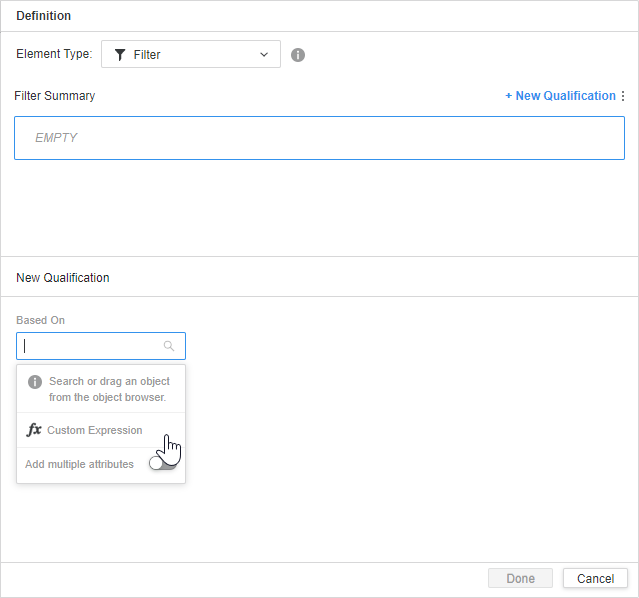639x598 pixels.
Task: Click the info icon in search hint
Action: (35, 382)
